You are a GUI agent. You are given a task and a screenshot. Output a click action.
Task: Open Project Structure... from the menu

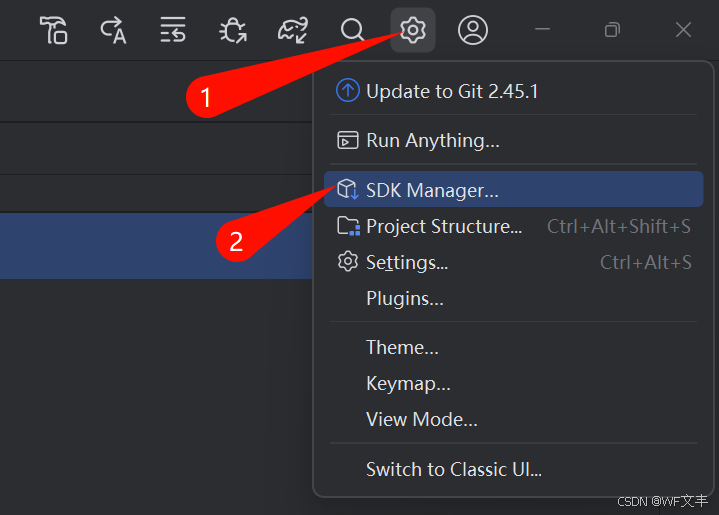[x=444, y=226]
